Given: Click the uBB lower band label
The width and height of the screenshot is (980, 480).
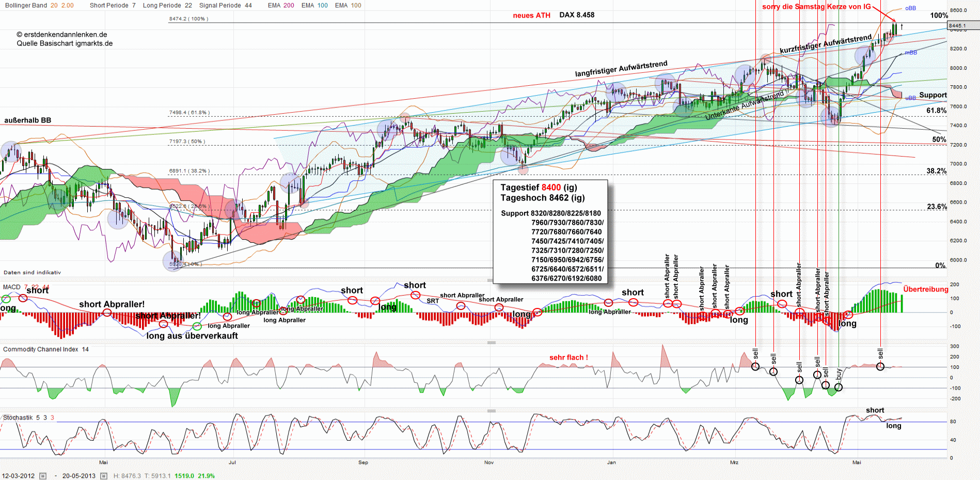Looking at the screenshot, I should pos(910,98).
